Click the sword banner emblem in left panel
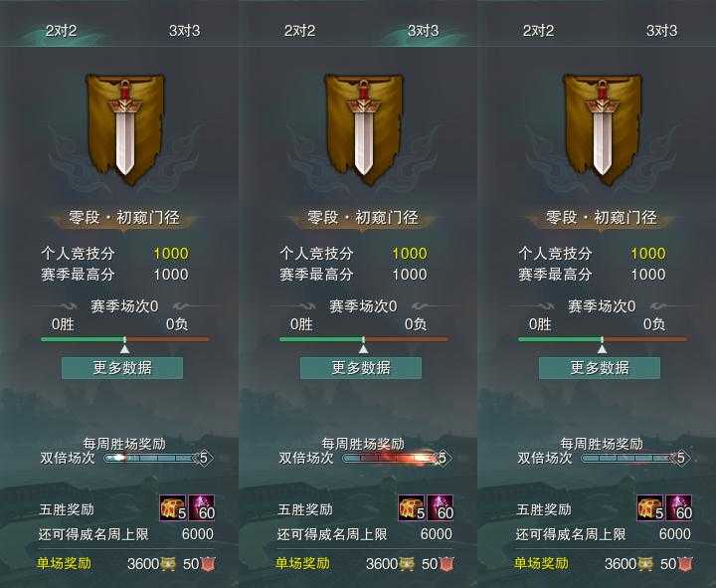 point(125,129)
